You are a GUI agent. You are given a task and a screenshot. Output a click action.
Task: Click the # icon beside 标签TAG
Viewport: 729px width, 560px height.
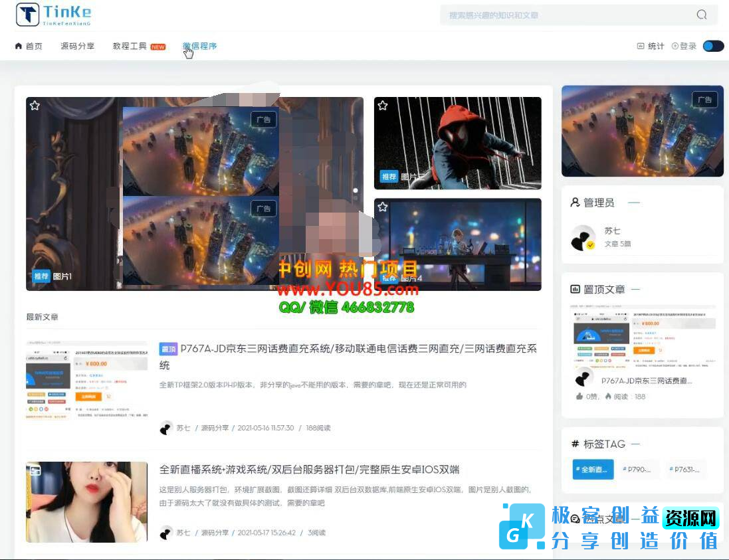click(x=574, y=443)
